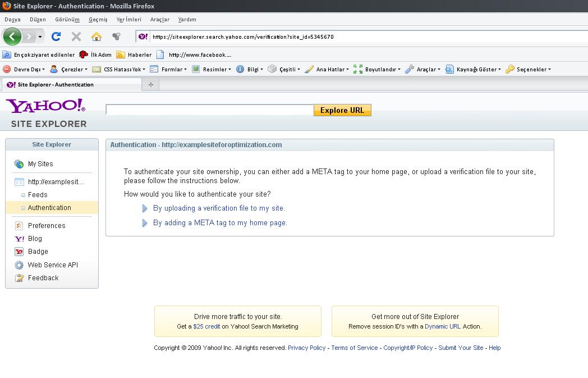The image size is (588, 378).
Task: Open Web Service API link
Action: click(x=53, y=265)
